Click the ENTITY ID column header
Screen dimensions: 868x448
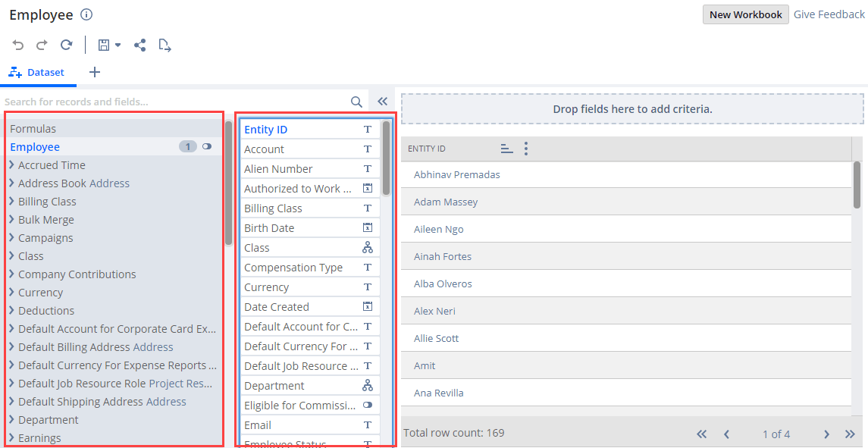(427, 149)
